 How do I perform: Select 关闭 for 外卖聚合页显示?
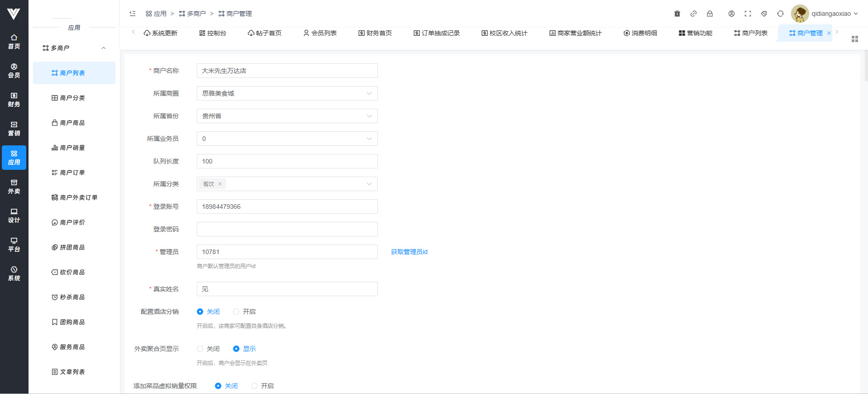pyautogui.click(x=200, y=349)
